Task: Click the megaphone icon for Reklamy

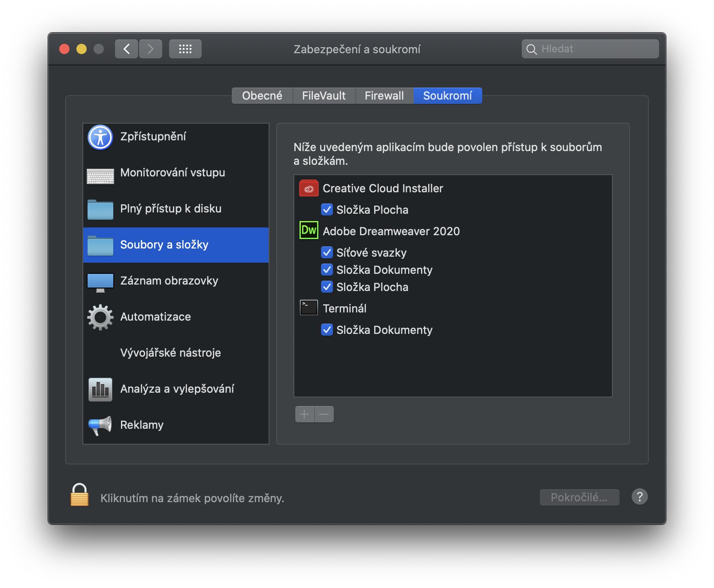Action: click(100, 425)
